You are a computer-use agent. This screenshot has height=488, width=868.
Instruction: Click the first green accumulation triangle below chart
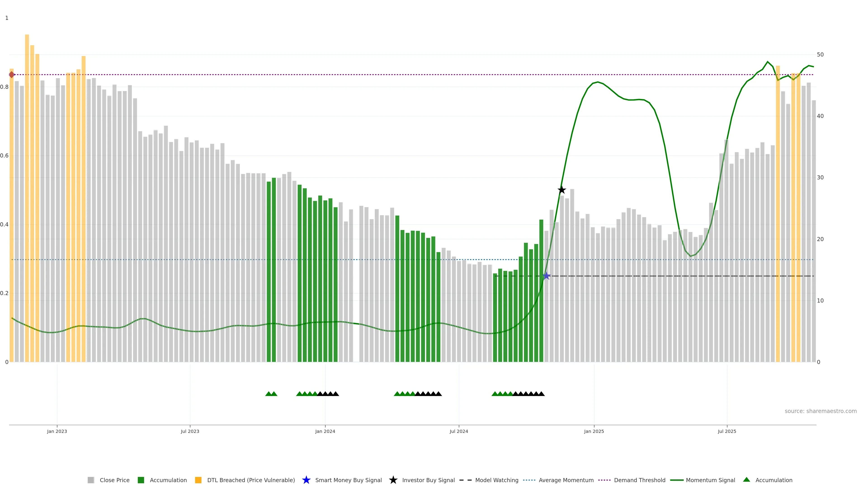[x=269, y=394]
